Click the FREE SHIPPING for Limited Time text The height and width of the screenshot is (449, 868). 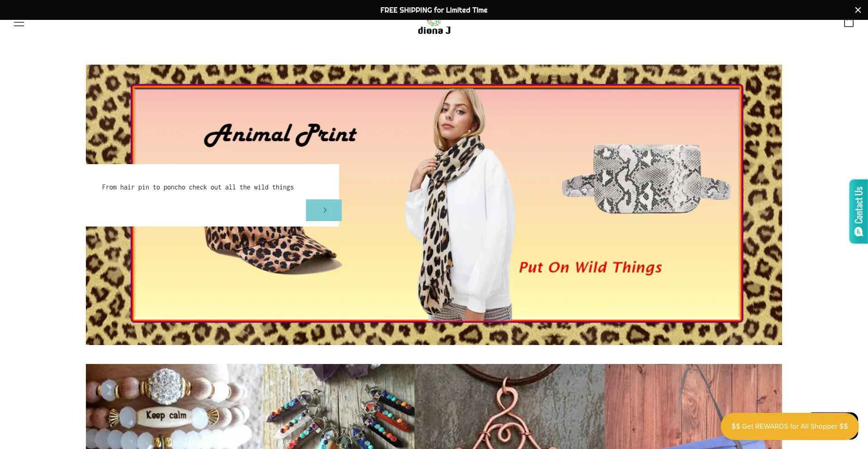click(434, 10)
